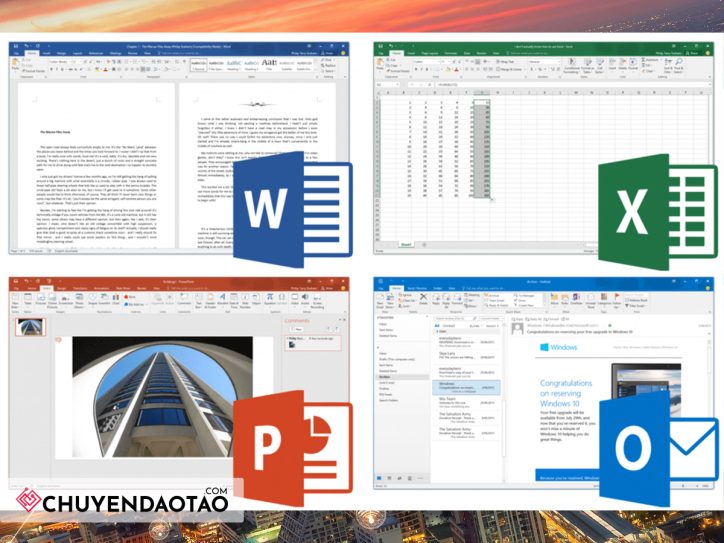Create a New Email in Outlook

(x=380, y=301)
